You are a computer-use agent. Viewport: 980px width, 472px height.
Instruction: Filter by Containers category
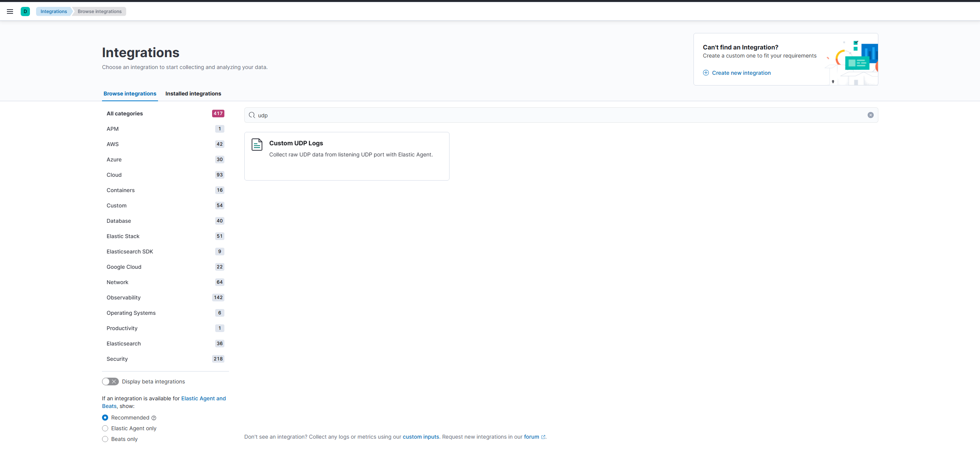[x=165, y=190]
